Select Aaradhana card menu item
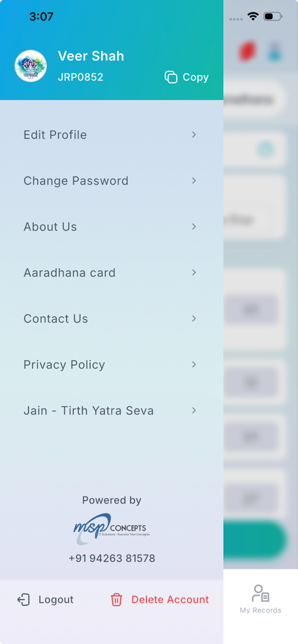This screenshot has width=298, height=644. (112, 272)
